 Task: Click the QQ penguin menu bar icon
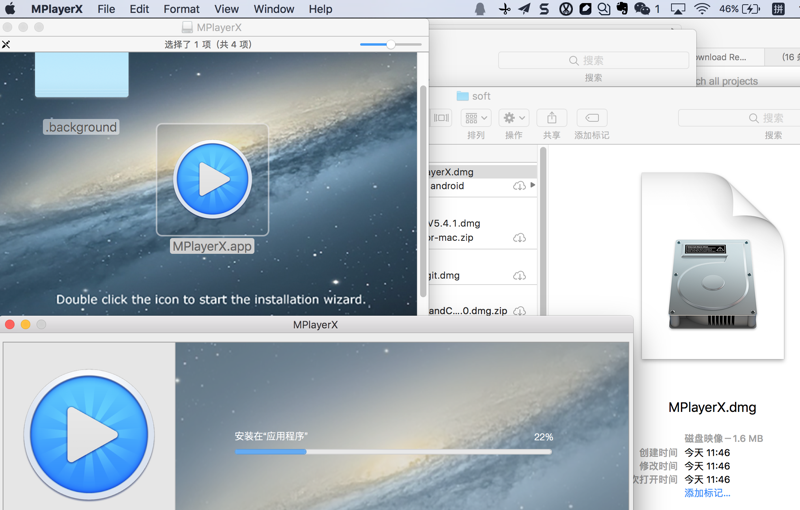[x=480, y=9]
